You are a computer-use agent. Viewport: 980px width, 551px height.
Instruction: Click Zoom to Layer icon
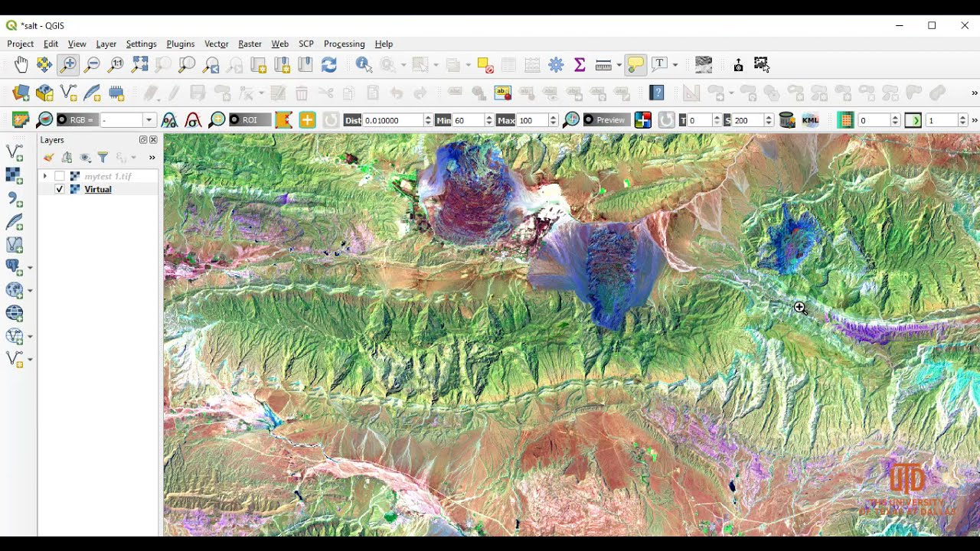pos(187,65)
